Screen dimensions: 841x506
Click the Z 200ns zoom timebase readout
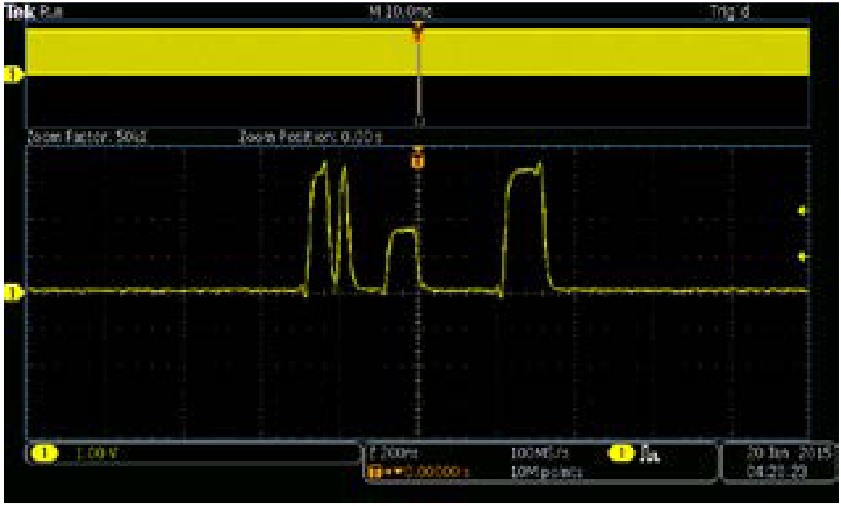(393, 453)
